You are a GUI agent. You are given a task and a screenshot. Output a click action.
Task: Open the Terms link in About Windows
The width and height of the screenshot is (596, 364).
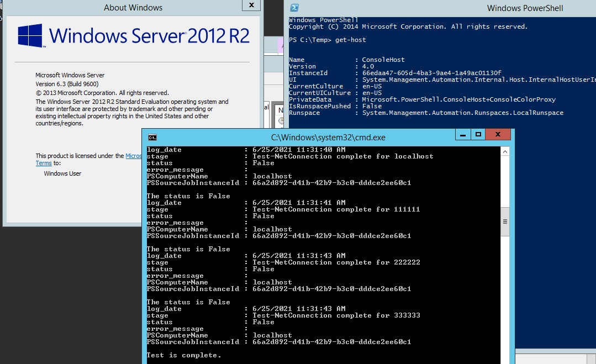(44, 163)
